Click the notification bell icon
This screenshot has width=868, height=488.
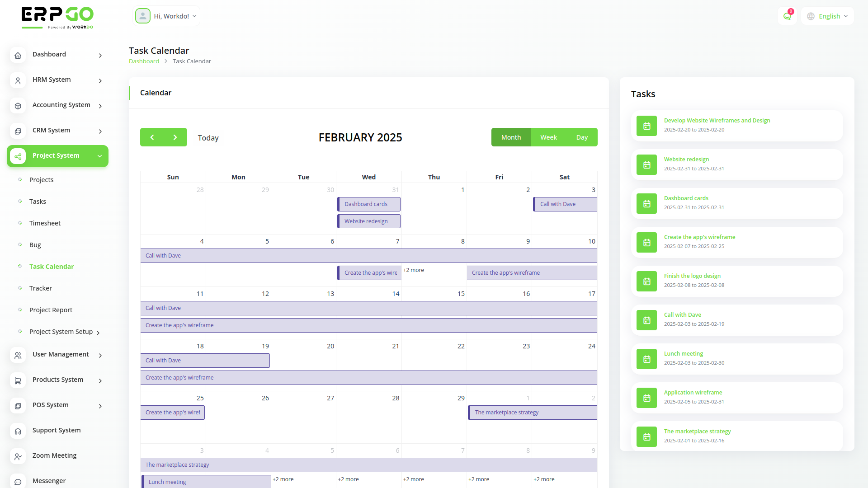click(787, 15)
